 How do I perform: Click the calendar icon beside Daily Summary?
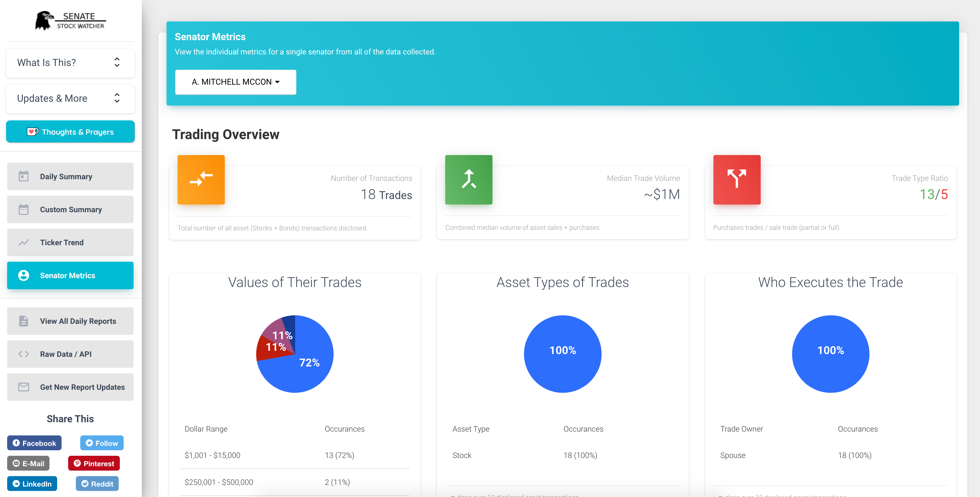(24, 176)
